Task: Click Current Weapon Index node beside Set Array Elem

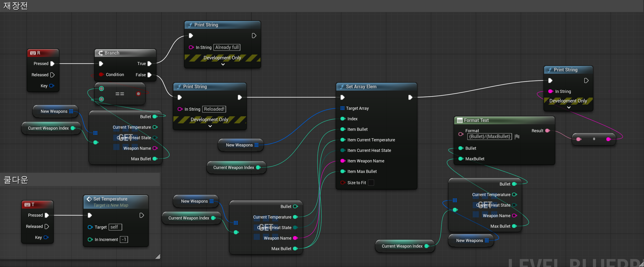Action: tap(234, 168)
